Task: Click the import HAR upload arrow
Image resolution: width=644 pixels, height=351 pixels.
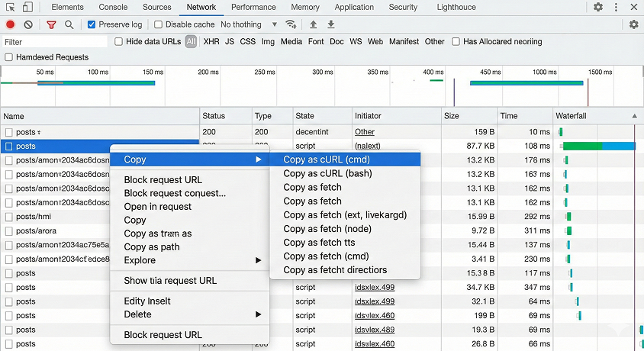Action: [313, 24]
